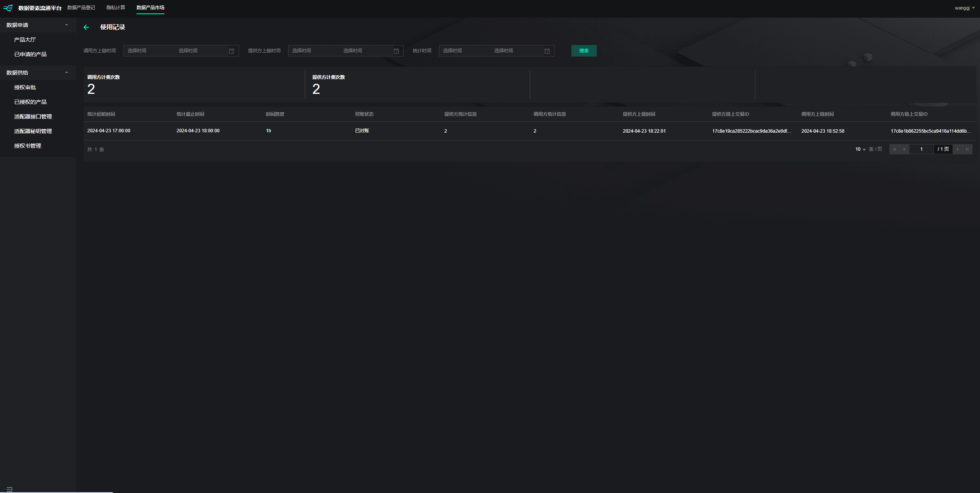
Task: Open the wanggj user dropdown
Action: coord(965,8)
